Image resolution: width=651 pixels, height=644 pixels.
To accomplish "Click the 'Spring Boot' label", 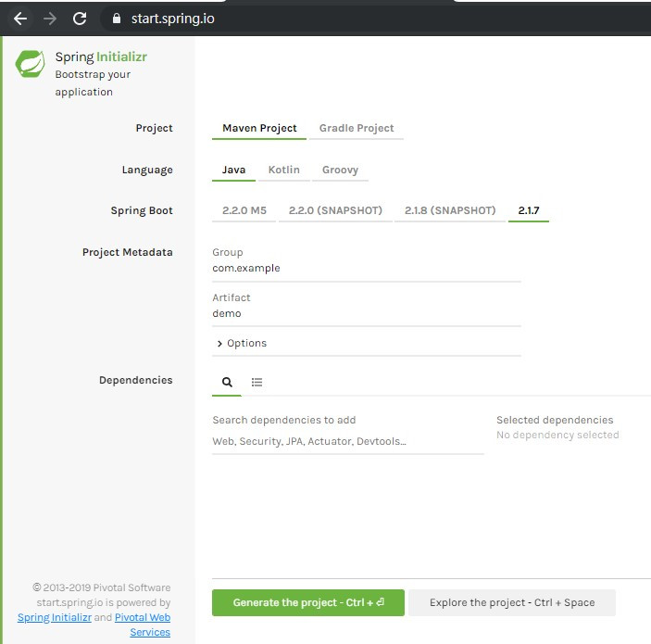I will pyautogui.click(x=142, y=210).
